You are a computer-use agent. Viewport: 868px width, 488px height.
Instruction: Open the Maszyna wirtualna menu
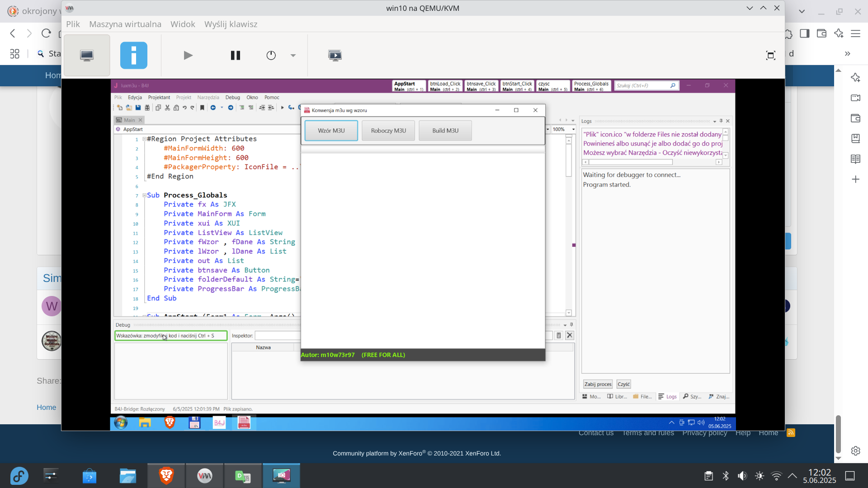click(x=125, y=24)
